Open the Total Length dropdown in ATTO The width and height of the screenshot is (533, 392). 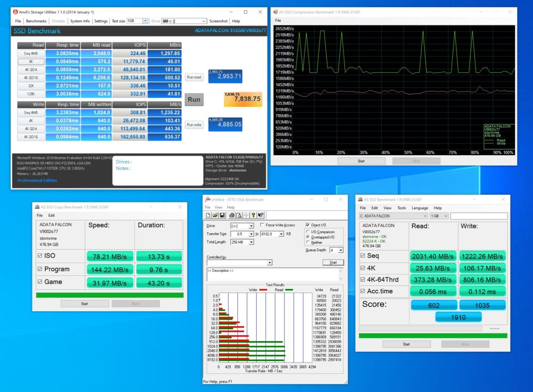click(x=251, y=242)
